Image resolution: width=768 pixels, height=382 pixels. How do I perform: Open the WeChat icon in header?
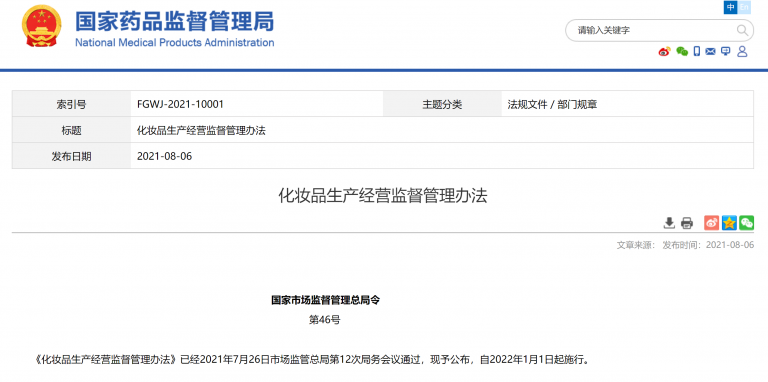coord(682,51)
